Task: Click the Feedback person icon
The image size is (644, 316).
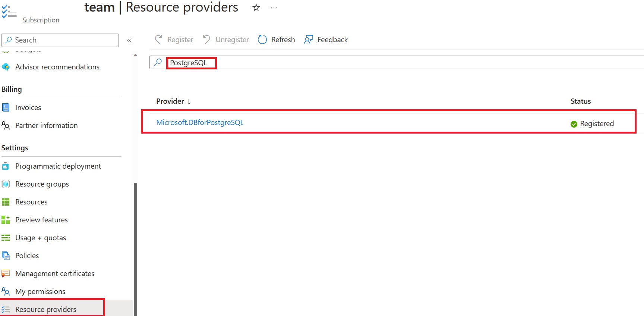Action: pyautogui.click(x=309, y=40)
